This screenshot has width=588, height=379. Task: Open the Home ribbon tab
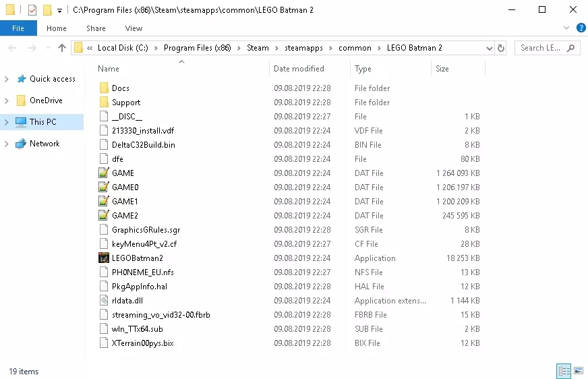[56, 28]
